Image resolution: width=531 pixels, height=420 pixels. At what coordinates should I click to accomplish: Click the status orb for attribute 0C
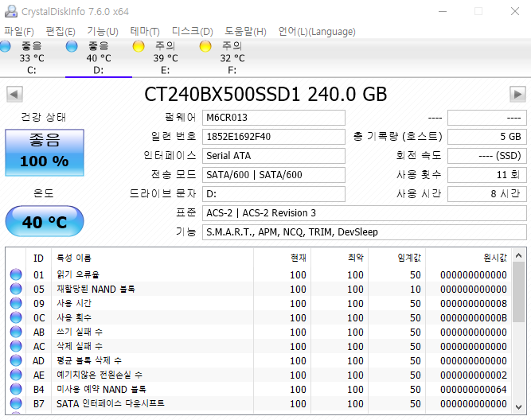(16, 317)
